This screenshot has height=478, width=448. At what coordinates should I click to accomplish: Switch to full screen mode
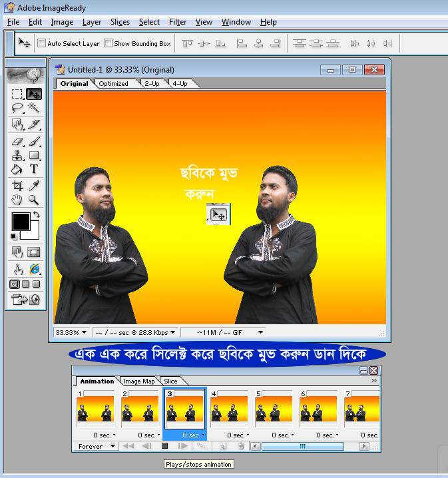36,284
